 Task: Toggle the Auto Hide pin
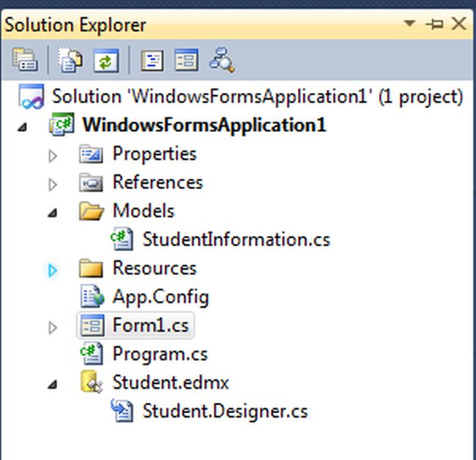tap(434, 24)
